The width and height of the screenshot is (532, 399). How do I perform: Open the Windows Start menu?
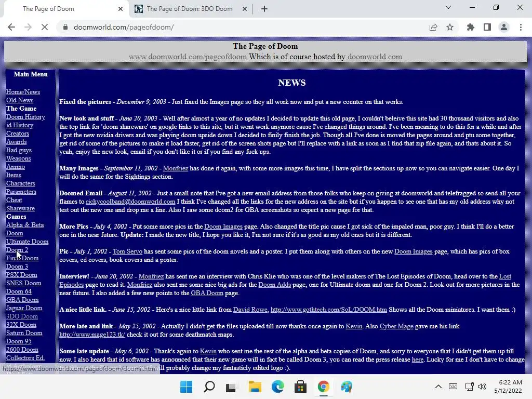click(187, 387)
